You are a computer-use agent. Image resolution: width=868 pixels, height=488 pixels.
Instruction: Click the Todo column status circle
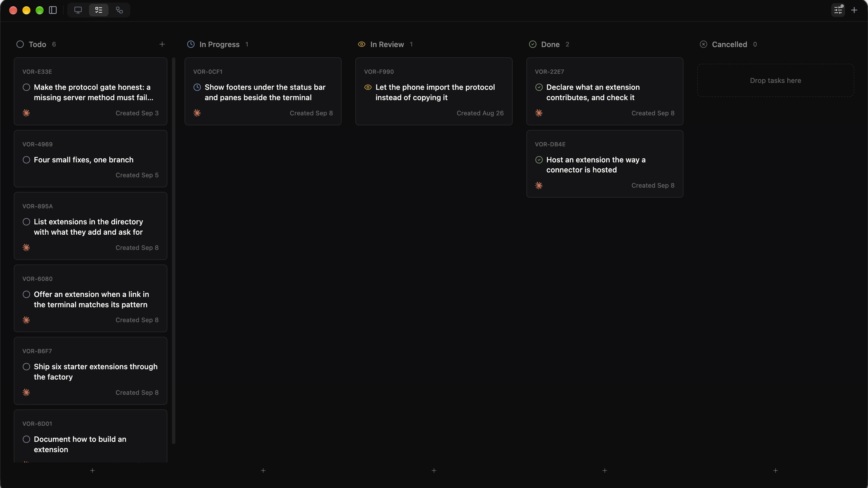tap(20, 44)
